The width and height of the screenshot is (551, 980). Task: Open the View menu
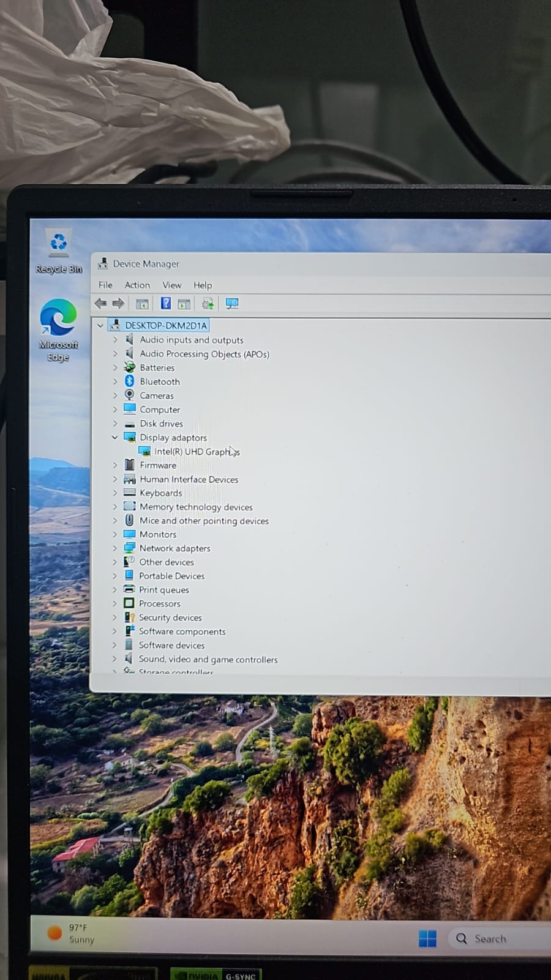pos(171,285)
